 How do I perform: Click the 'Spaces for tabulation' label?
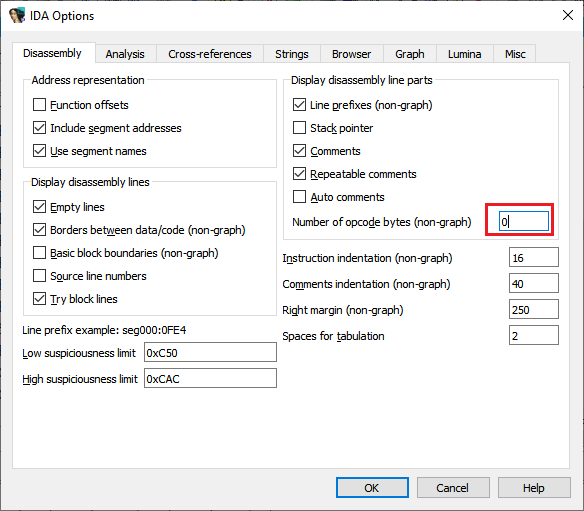[x=333, y=336]
